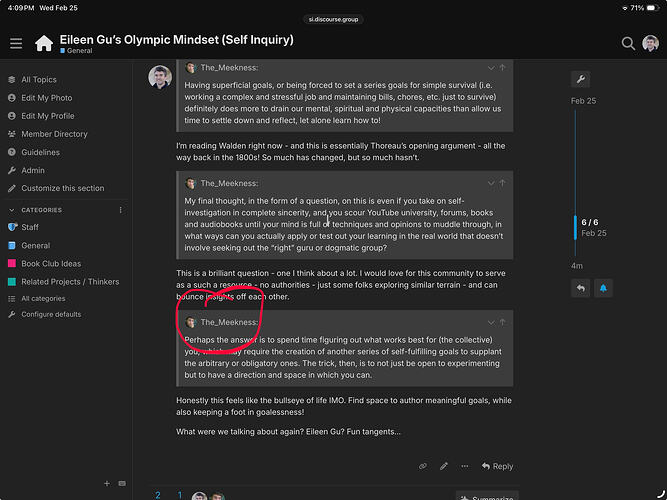
Task: Open the user avatar menu in header
Action: (650, 43)
